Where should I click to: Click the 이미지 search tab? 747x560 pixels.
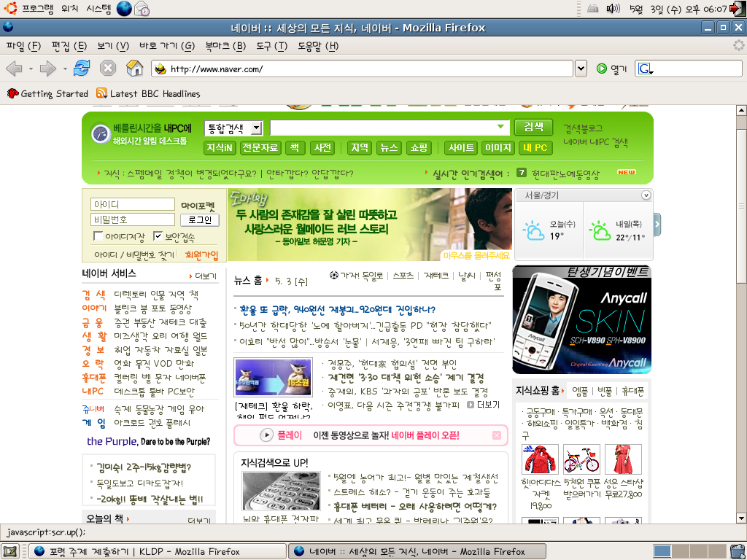tap(498, 147)
